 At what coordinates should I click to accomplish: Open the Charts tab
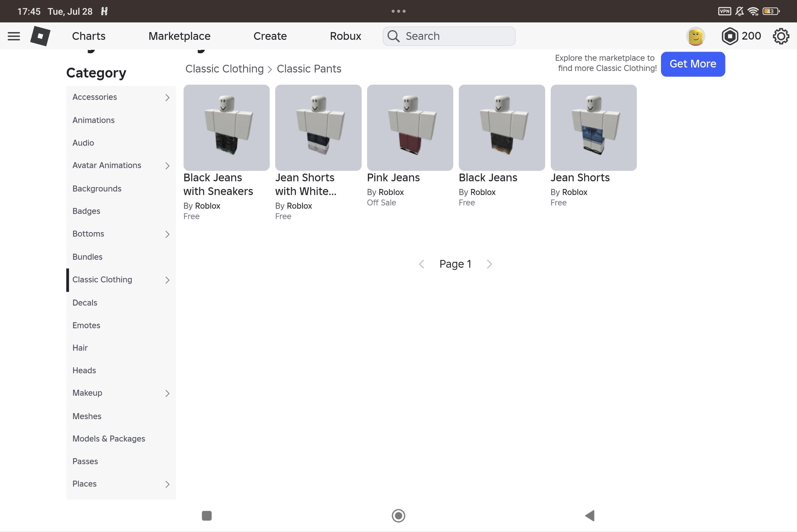pos(88,36)
